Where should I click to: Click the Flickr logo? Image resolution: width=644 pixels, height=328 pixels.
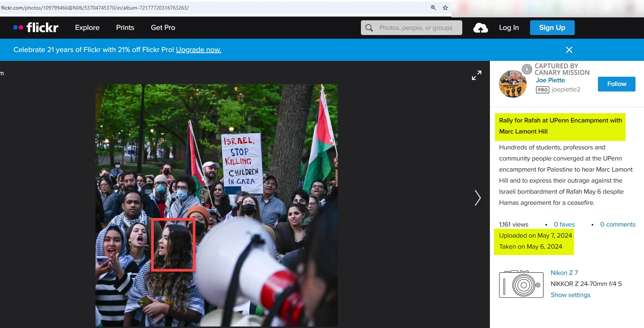[36, 28]
